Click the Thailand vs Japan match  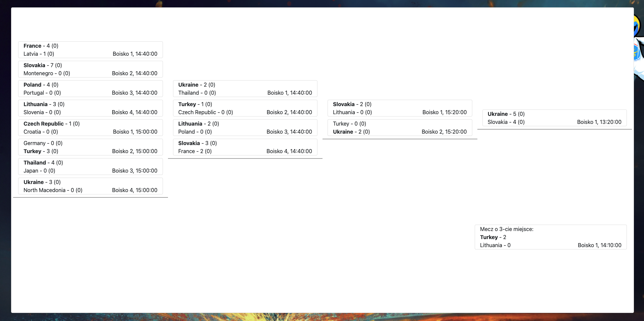tap(90, 167)
